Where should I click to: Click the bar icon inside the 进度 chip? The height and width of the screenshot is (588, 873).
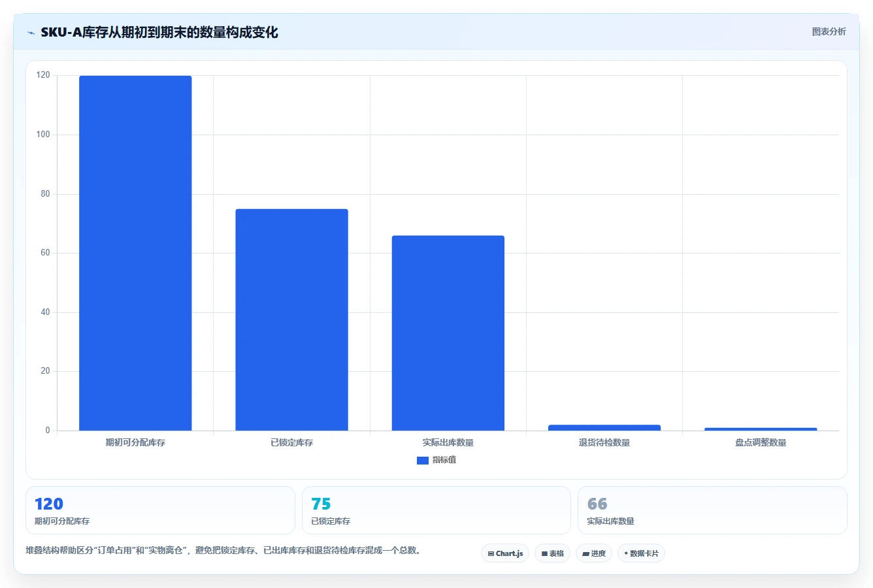coord(585,553)
